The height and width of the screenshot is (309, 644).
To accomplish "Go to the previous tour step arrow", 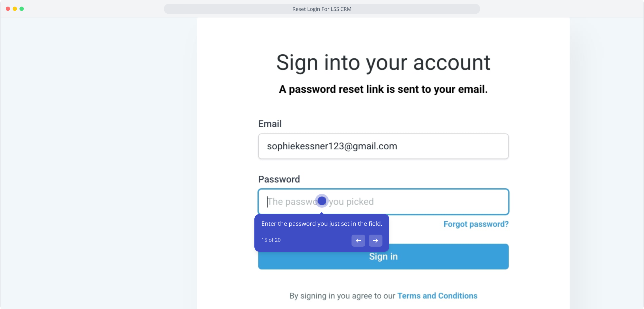I will click(x=358, y=241).
